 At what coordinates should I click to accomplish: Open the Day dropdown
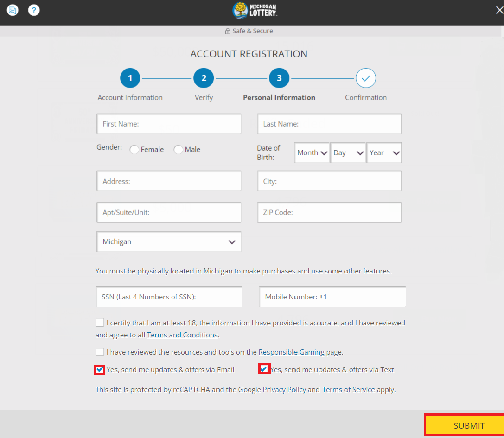(348, 152)
